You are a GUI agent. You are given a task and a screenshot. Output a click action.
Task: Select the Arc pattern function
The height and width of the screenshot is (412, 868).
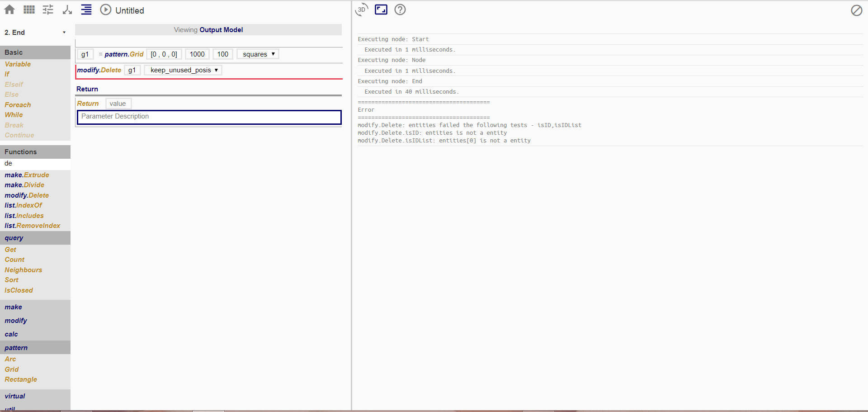(x=10, y=359)
